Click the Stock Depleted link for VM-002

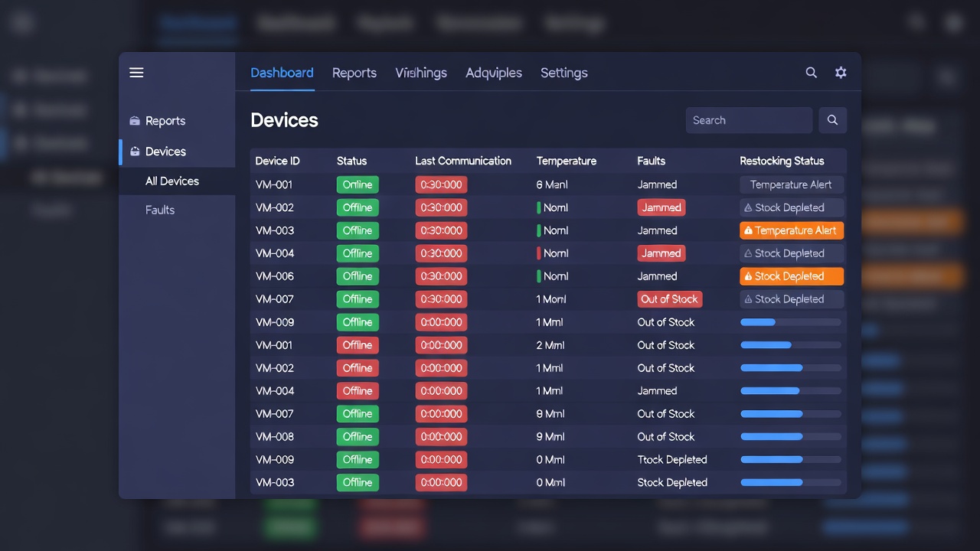tap(791, 207)
